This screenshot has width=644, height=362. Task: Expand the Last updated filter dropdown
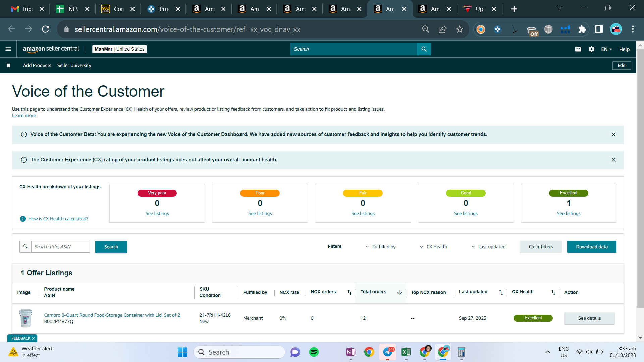pyautogui.click(x=488, y=247)
